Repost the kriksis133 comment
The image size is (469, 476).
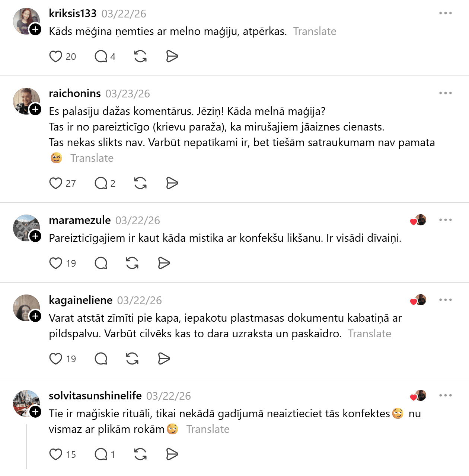click(x=140, y=57)
